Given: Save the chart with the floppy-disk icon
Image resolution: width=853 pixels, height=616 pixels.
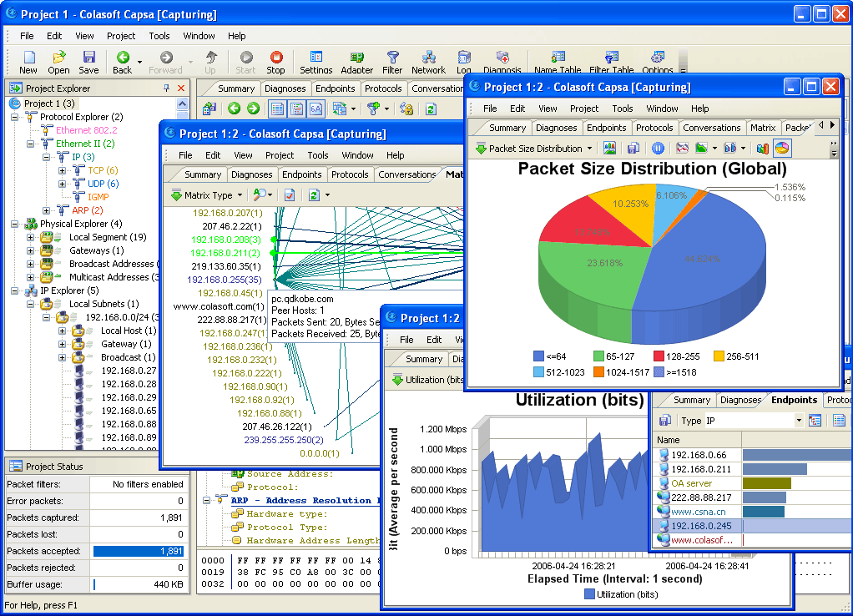Looking at the screenshot, I should click(633, 148).
